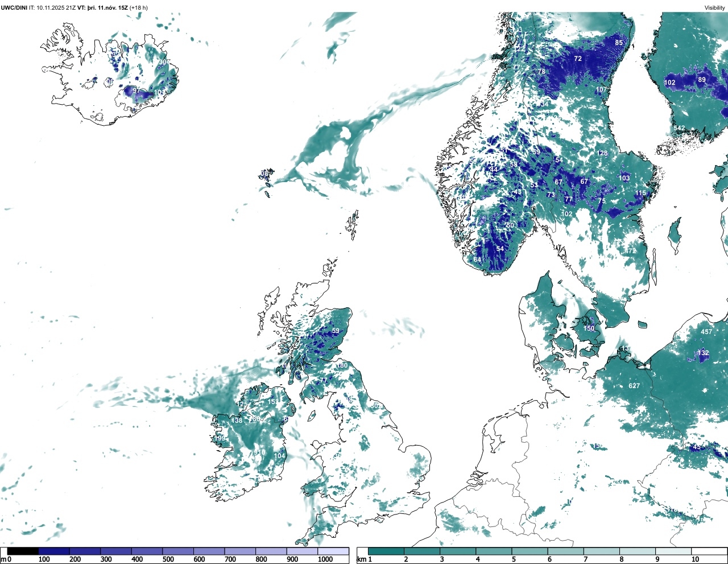
Task: Click the value 130 in southern Scotland
Action: [x=342, y=365]
